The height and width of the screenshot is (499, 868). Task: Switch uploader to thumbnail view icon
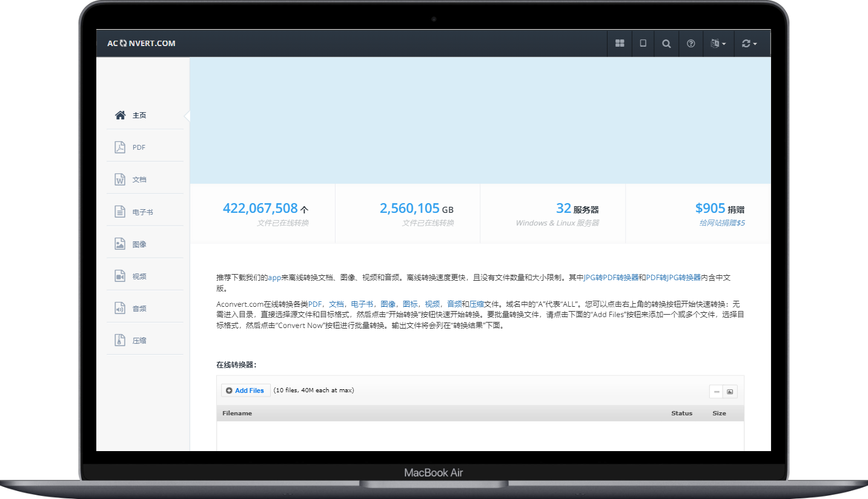click(x=731, y=392)
